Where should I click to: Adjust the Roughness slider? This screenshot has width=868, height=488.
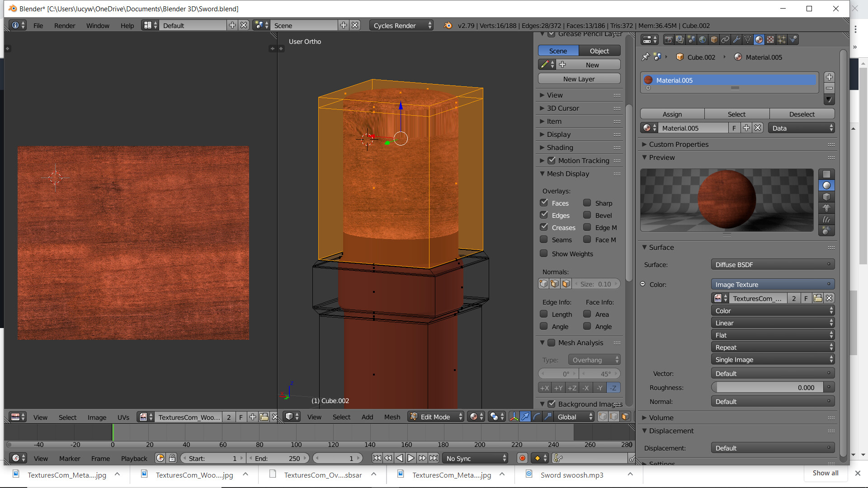pos(768,388)
